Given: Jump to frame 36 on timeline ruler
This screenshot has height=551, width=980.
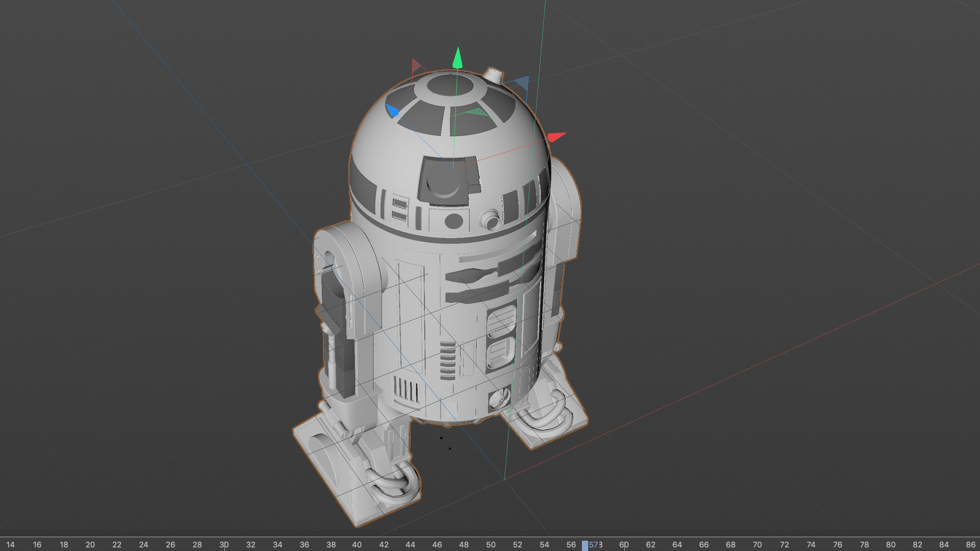Looking at the screenshot, I should (304, 544).
